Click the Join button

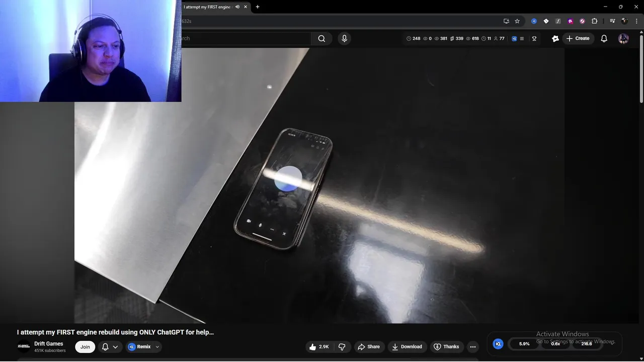(x=85, y=347)
